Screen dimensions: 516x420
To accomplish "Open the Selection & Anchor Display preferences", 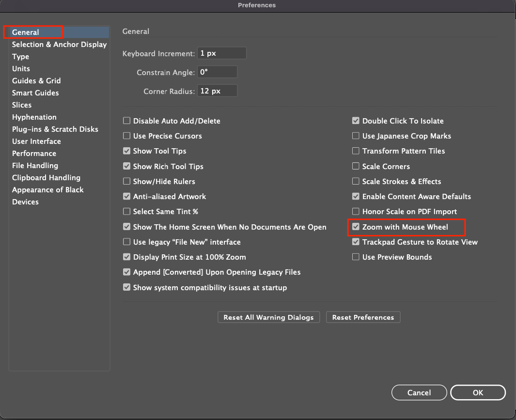I will (x=59, y=44).
